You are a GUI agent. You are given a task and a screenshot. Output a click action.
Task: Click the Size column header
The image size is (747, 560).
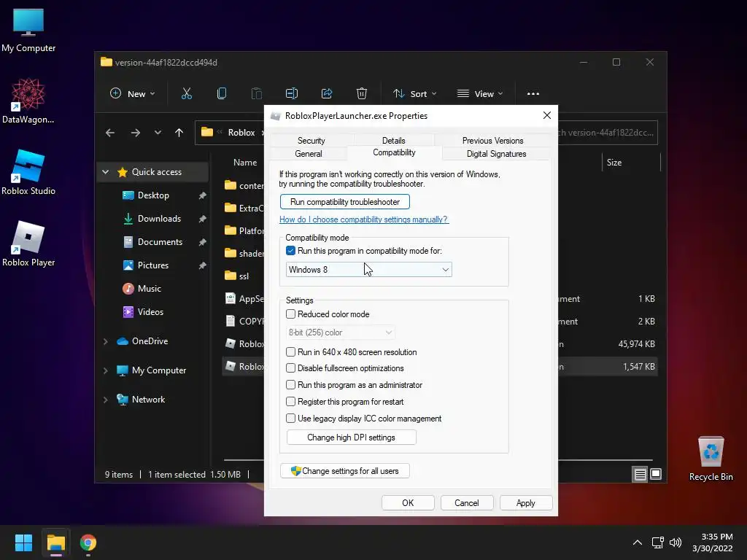pos(631,163)
